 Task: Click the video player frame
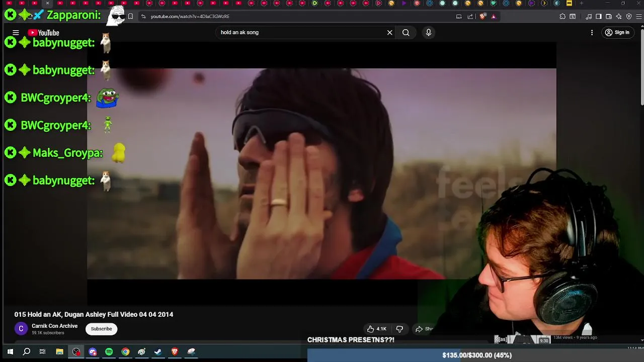pos(321,173)
